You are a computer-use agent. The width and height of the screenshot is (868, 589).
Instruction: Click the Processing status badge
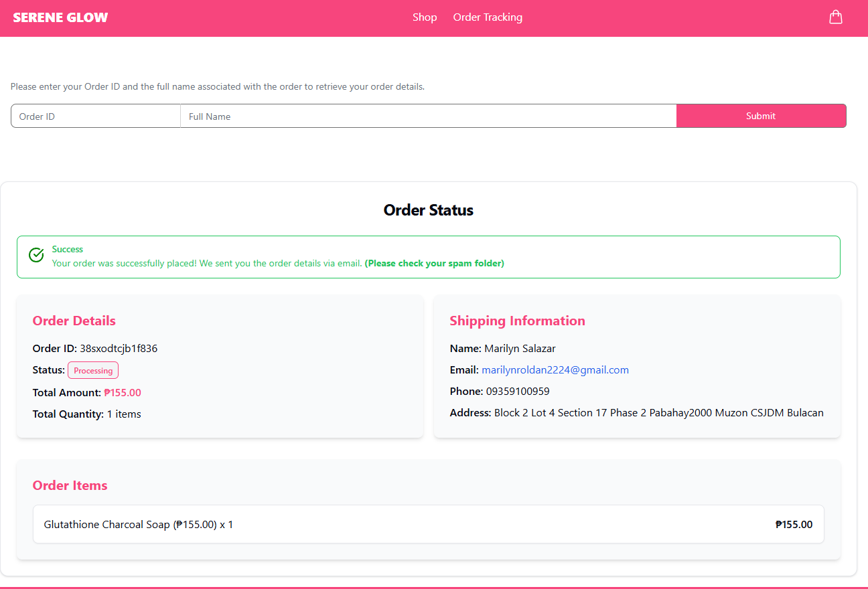pos(92,369)
